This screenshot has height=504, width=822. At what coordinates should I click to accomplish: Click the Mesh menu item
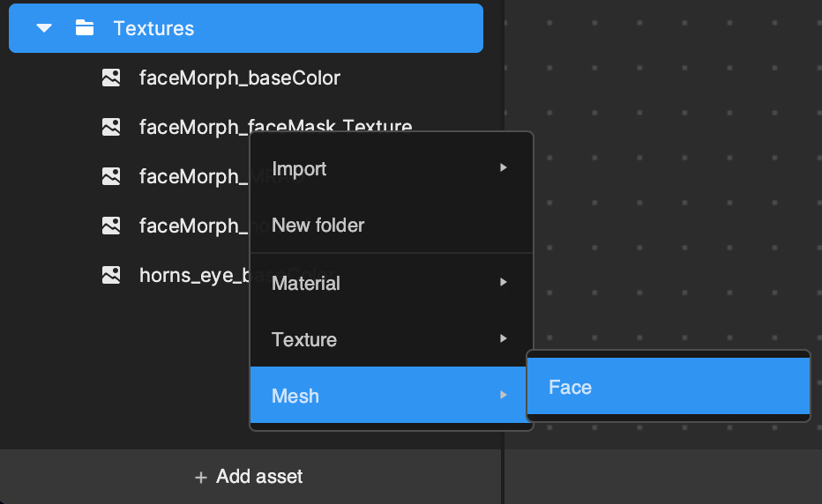pyautogui.click(x=295, y=396)
